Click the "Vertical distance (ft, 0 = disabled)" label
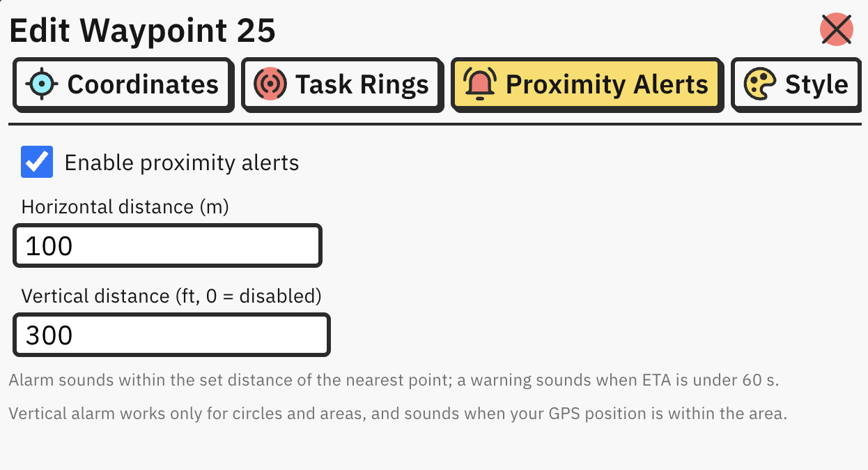868x470 pixels. (x=171, y=296)
